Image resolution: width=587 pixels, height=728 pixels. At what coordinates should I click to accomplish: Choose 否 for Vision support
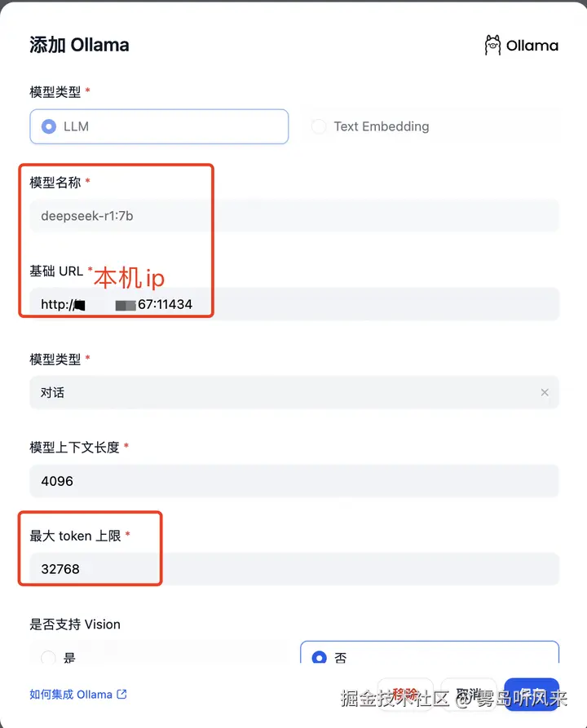tap(319, 657)
